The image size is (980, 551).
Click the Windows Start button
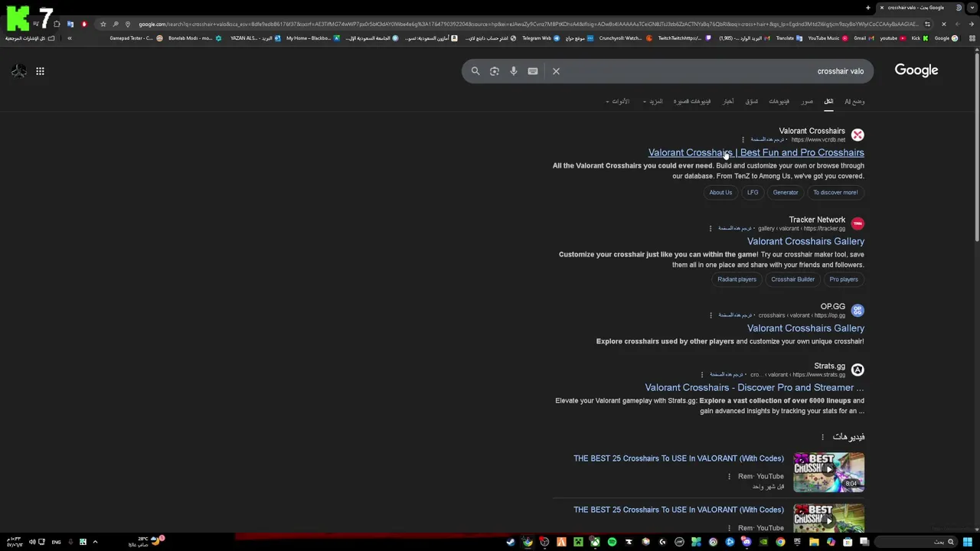968,542
